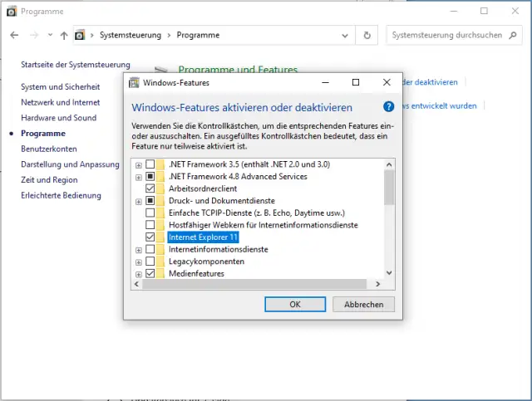Click the up arrow to parent folder
Viewport: 532px width, 401px height.
coord(64,35)
